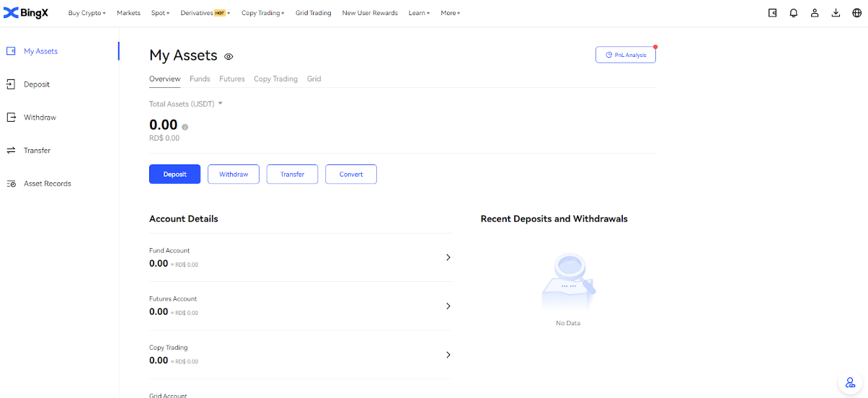Switch to the Funds tab
Screen dimensions: 868x398
[x=200, y=79]
